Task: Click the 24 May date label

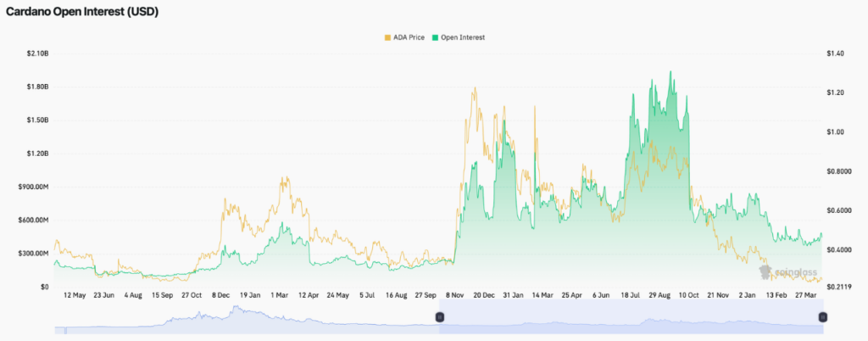Action: pyautogui.click(x=338, y=295)
